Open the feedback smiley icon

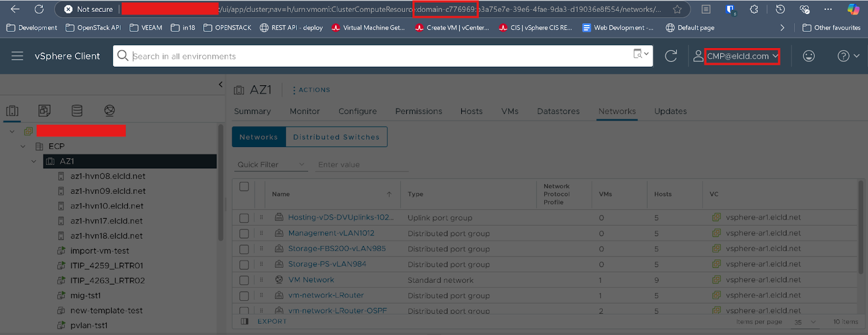(809, 56)
